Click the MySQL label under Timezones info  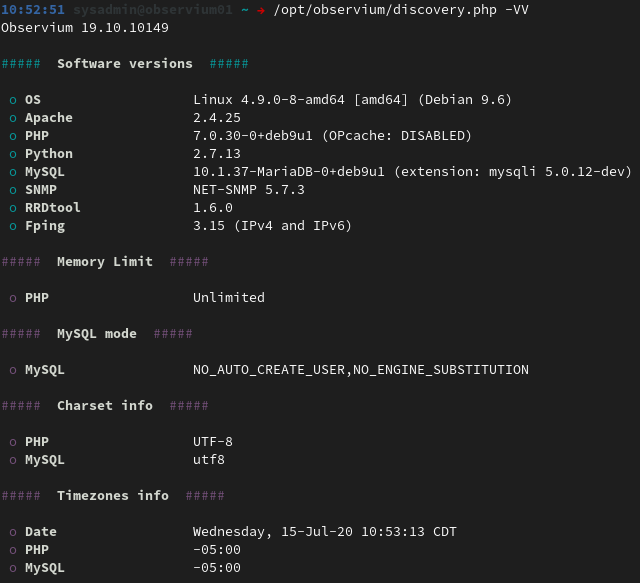(x=45, y=568)
